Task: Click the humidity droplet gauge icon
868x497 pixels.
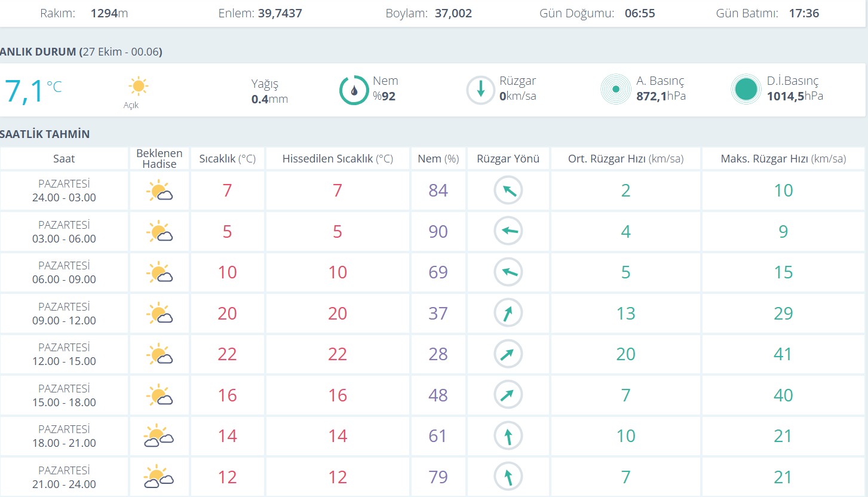Action: 354,90
